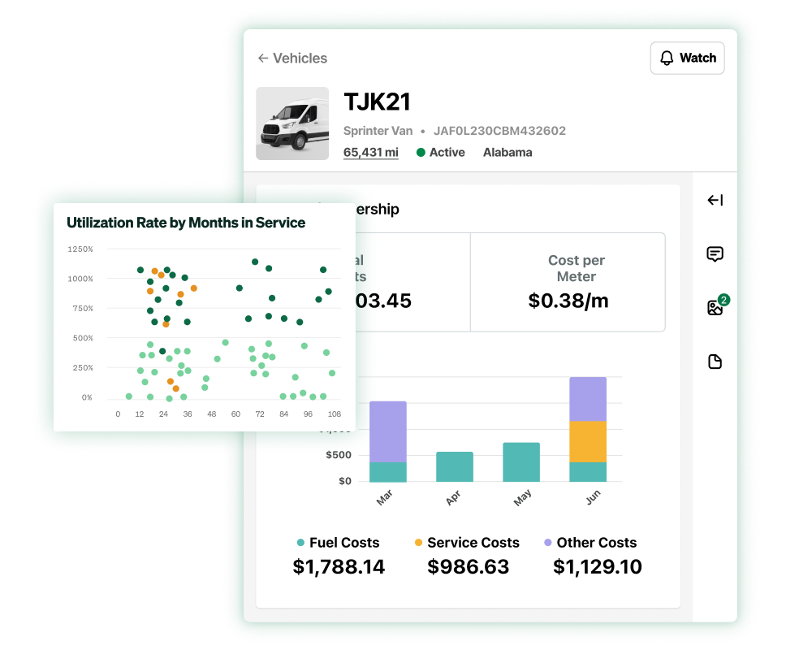Click the bell icon inside the Watch button
This screenshot has width=812, height=650.
coord(667,58)
